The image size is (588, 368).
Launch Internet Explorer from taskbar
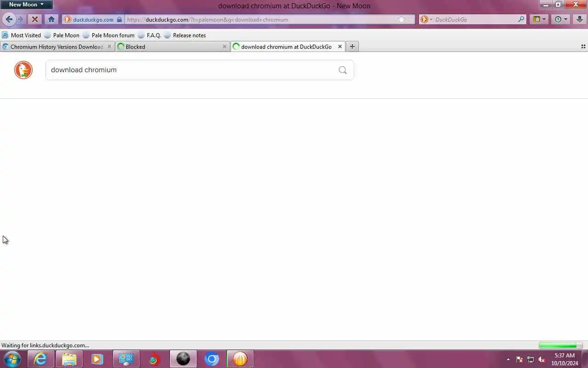[40, 359]
